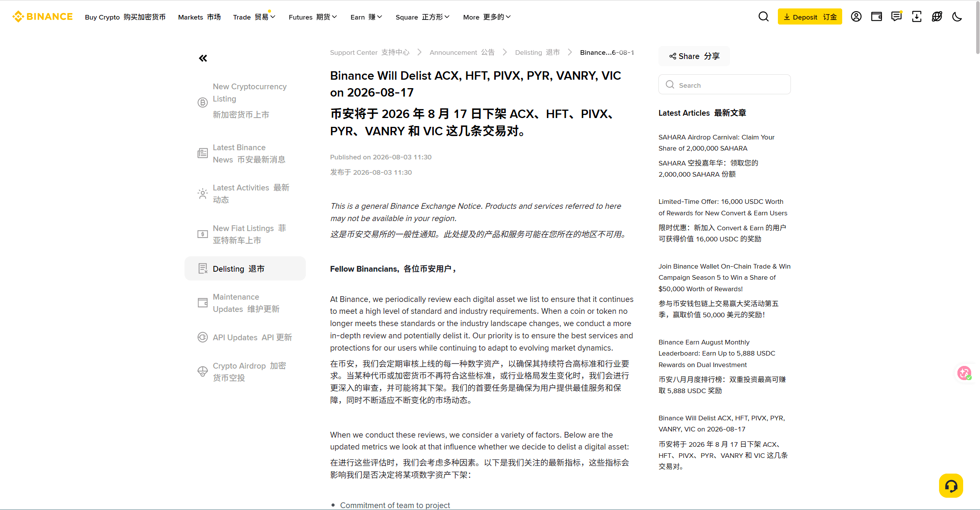The width and height of the screenshot is (980, 510).
Task: Click the current page breadcrumb 'Binance...6-08-1'
Action: [x=607, y=52]
